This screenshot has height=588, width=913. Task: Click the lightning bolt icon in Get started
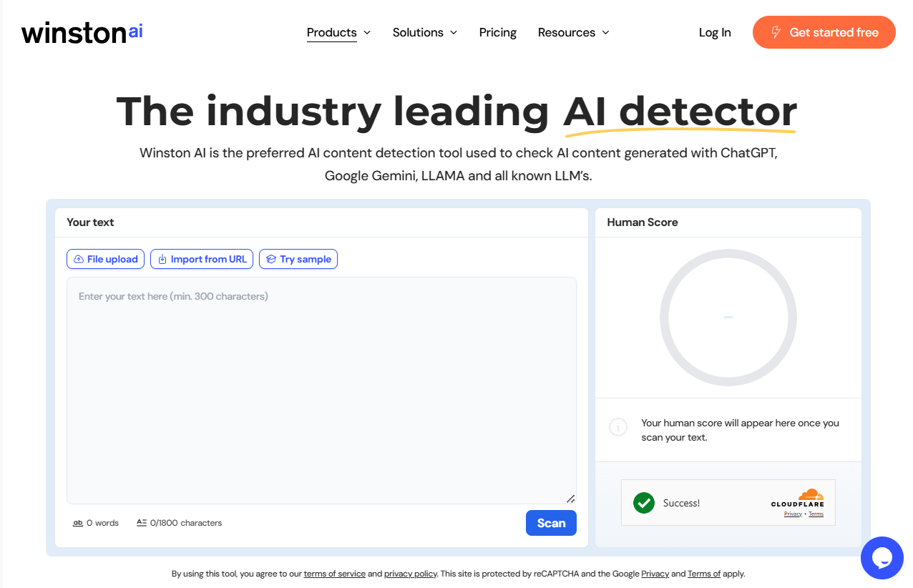[776, 32]
